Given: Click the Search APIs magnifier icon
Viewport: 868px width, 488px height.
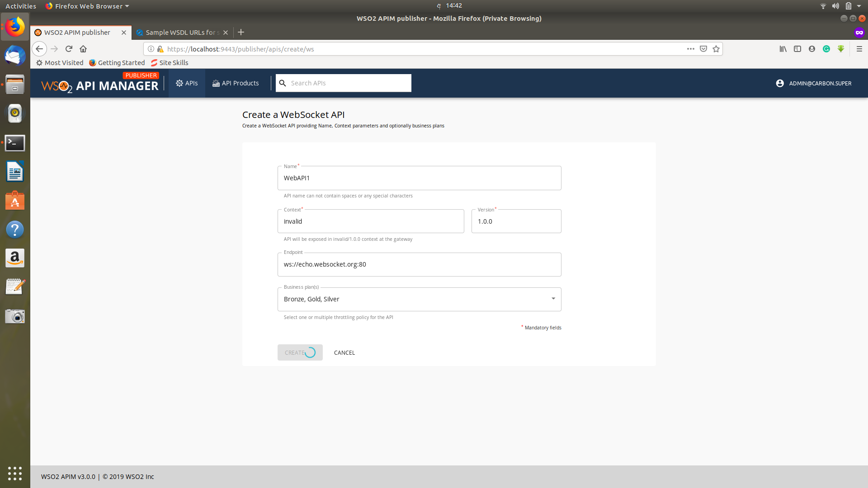Looking at the screenshot, I should [x=283, y=83].
